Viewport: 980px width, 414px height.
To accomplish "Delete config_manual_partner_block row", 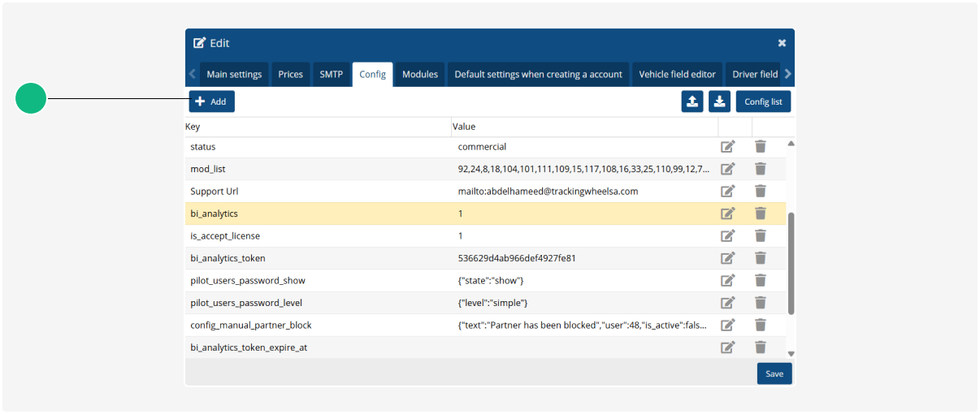I will (x=761, y=326).
